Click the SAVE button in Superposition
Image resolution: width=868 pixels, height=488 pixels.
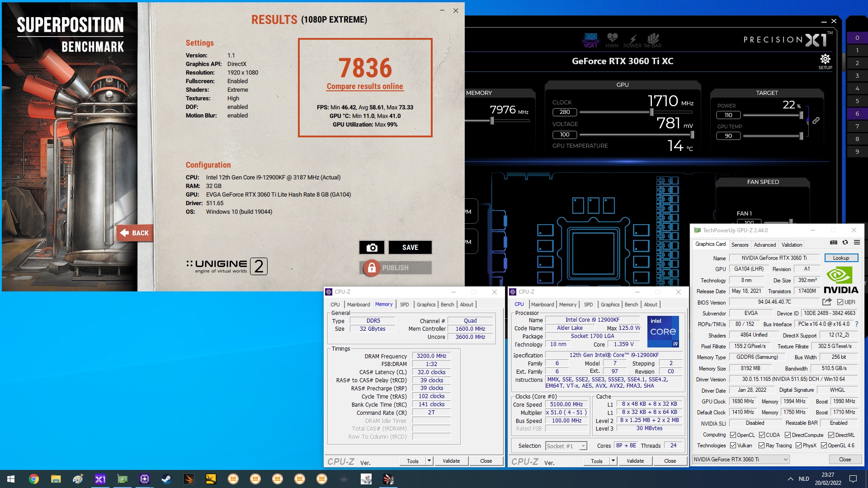click(x=410, y=248)
